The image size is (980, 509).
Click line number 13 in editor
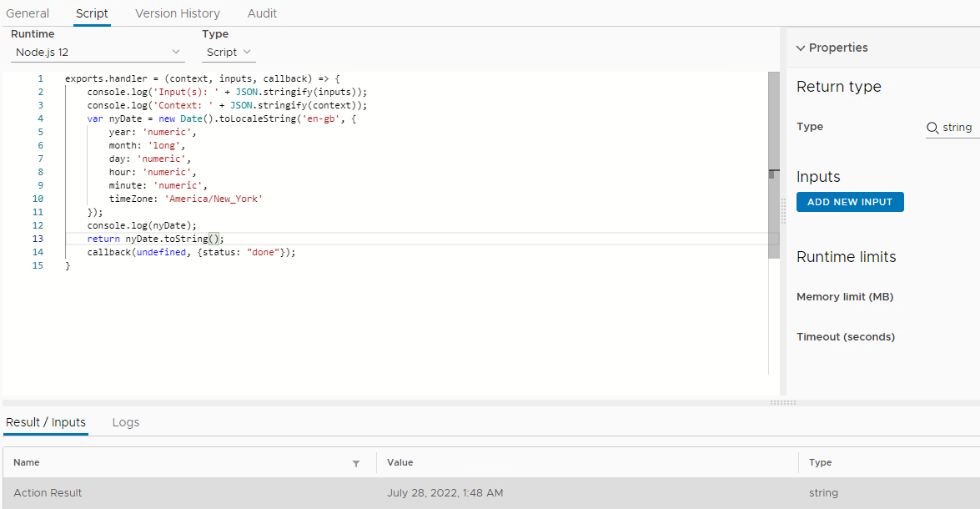pos(38,239)
